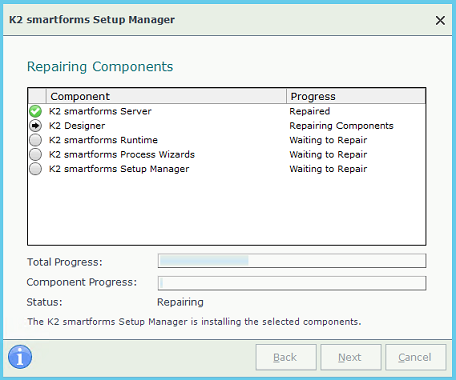Click the Component column header

point(166,96)
